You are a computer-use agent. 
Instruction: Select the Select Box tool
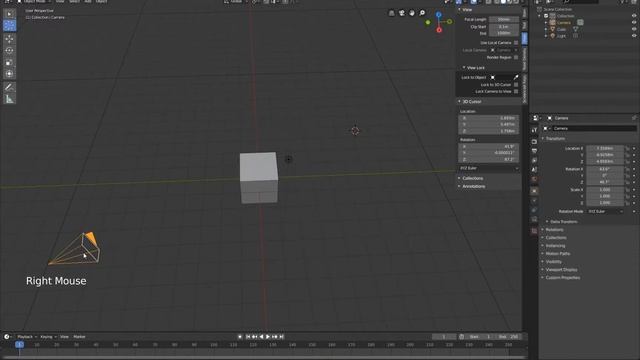(x=9, y=14)
